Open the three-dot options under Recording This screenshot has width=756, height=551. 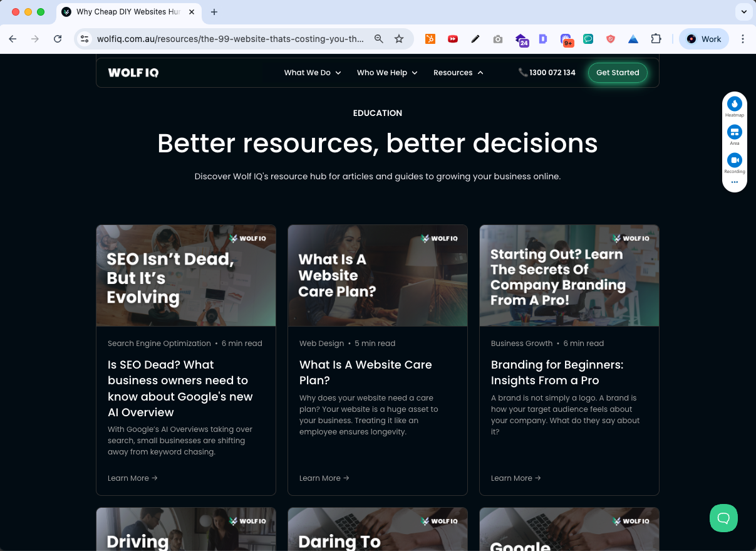(x=734, y=182)
